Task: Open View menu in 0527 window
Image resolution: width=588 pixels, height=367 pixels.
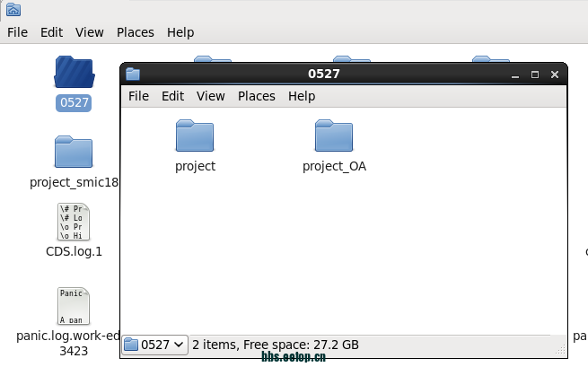Action: pyautogui.click(x=211, y=96)
